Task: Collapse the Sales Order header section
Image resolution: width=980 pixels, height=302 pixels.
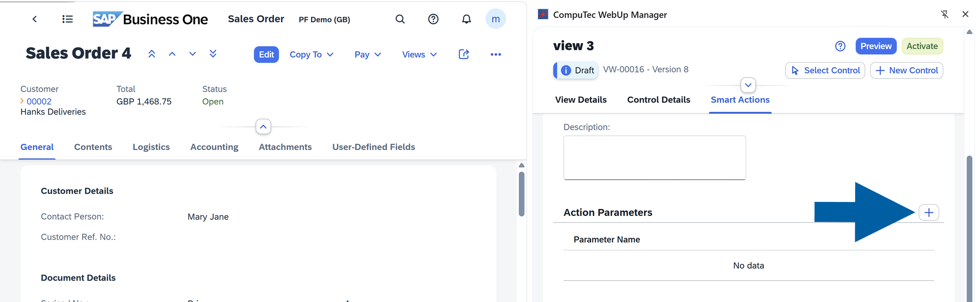Action: coord(263,127)
